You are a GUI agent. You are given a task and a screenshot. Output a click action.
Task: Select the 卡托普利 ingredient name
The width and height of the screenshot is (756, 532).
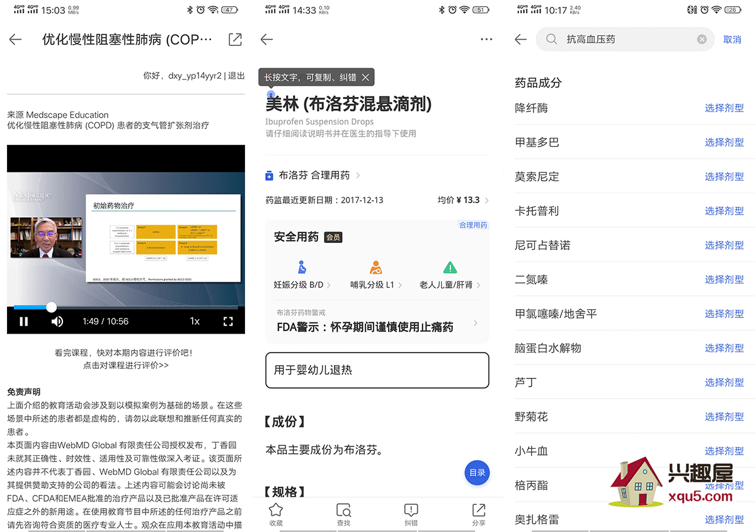coord(537,211)
